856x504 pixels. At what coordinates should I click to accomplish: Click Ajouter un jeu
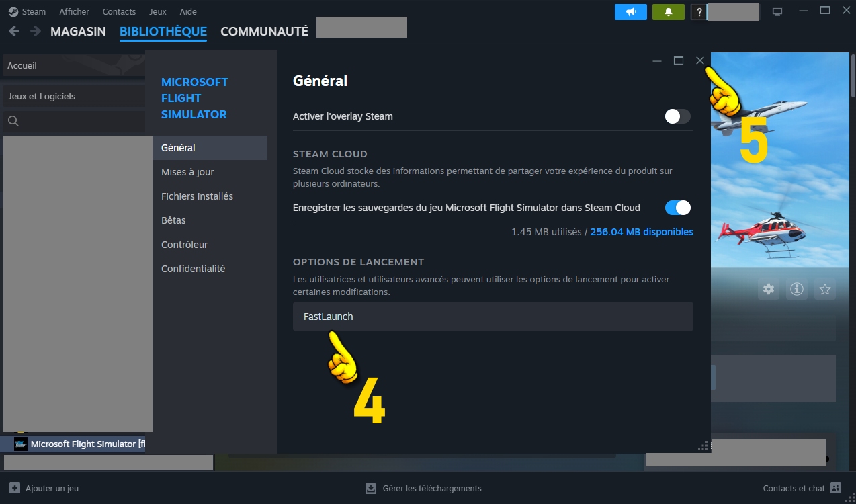44,489
